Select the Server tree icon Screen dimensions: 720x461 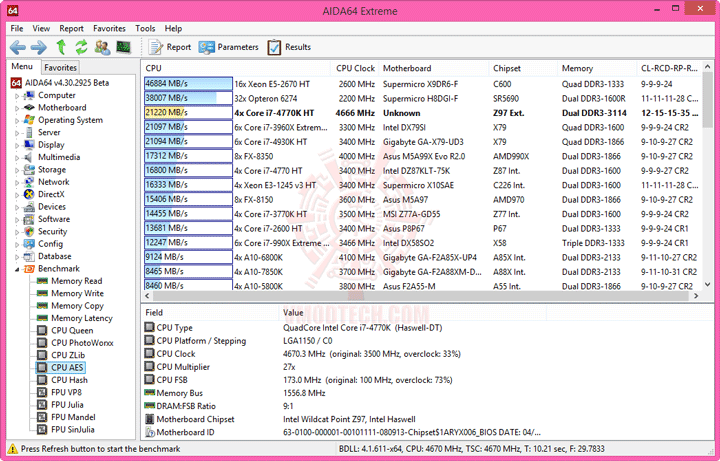(x=29, y=132)
